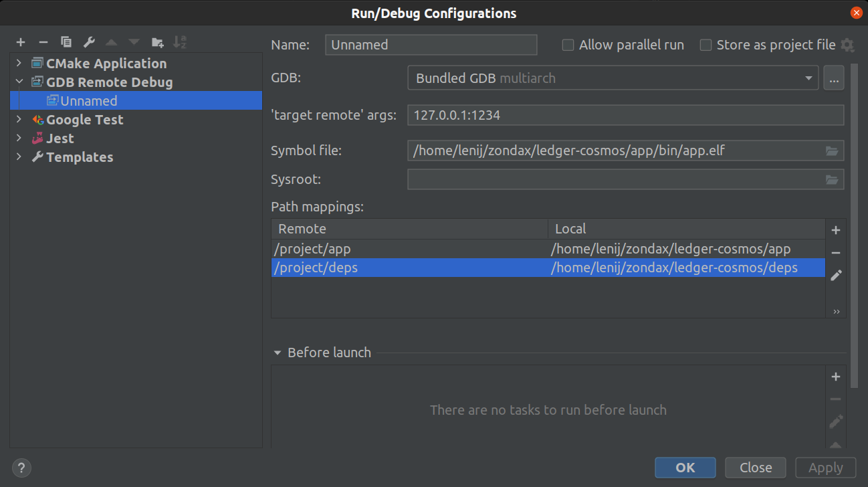Remove Before launch task minus icon

point(836,399)
